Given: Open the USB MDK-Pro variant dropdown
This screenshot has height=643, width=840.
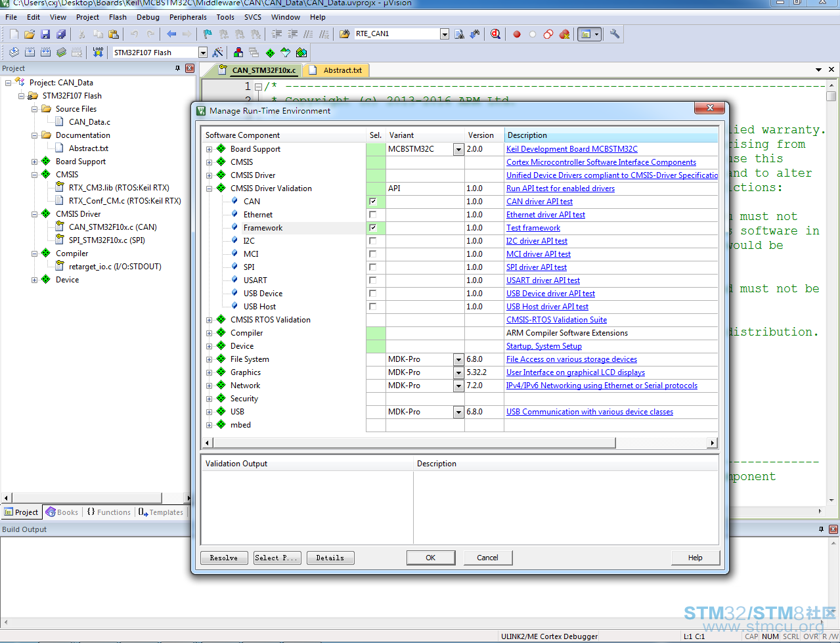Looking at the screenshot, I should (x=458, y=412).
